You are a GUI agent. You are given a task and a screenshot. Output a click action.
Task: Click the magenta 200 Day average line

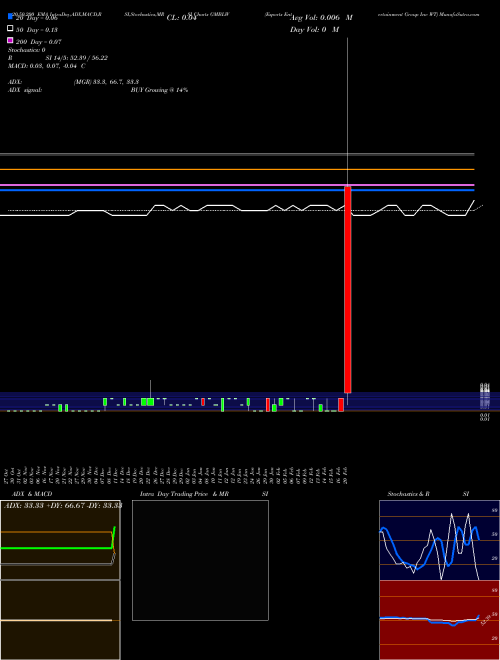(237, 185)
